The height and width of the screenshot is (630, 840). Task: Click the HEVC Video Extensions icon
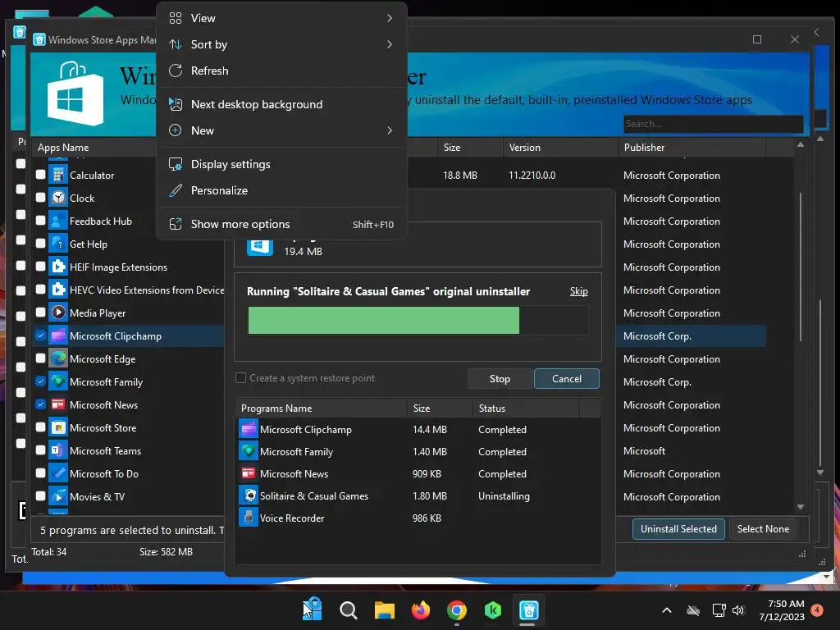pos(58,290)
